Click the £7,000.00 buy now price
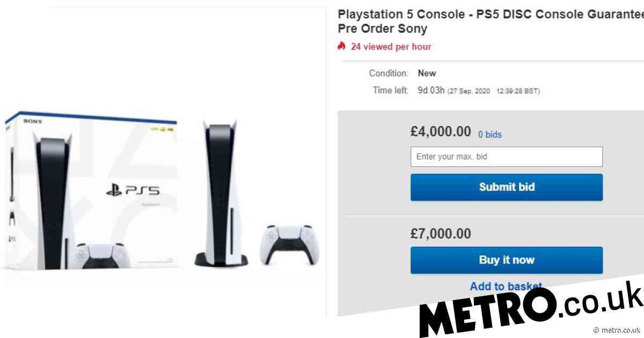Image resolution: width=644 pixels, height=338 pixels. pos(441,234)
